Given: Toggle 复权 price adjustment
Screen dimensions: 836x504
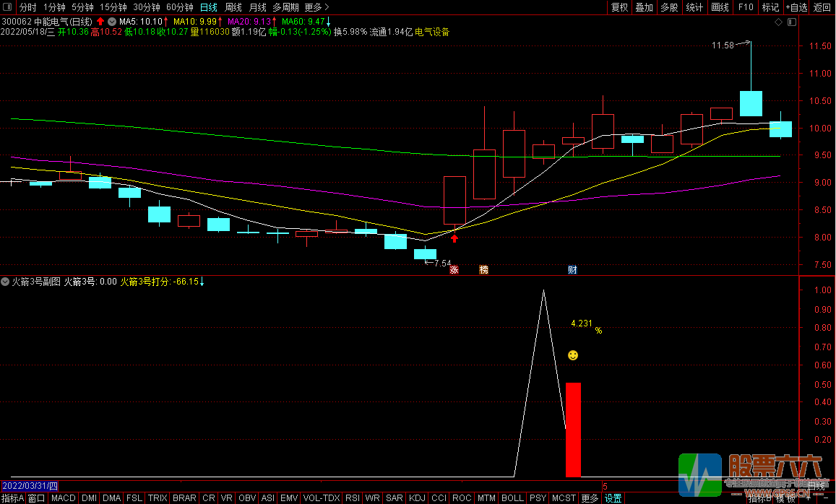Looking at the screenshot, I should click(619, 7).
